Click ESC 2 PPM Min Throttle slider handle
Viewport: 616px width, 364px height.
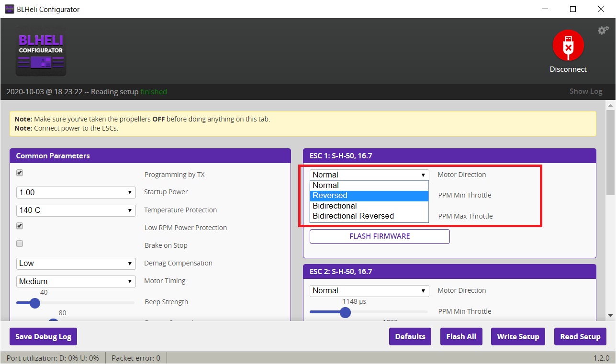(345, 312)
